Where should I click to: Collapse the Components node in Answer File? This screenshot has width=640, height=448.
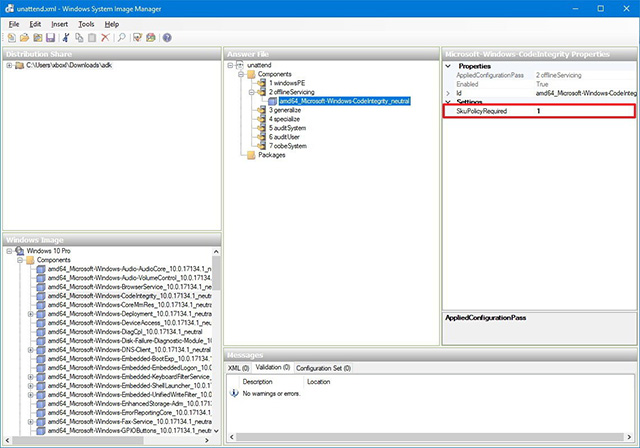pos(241,74)
